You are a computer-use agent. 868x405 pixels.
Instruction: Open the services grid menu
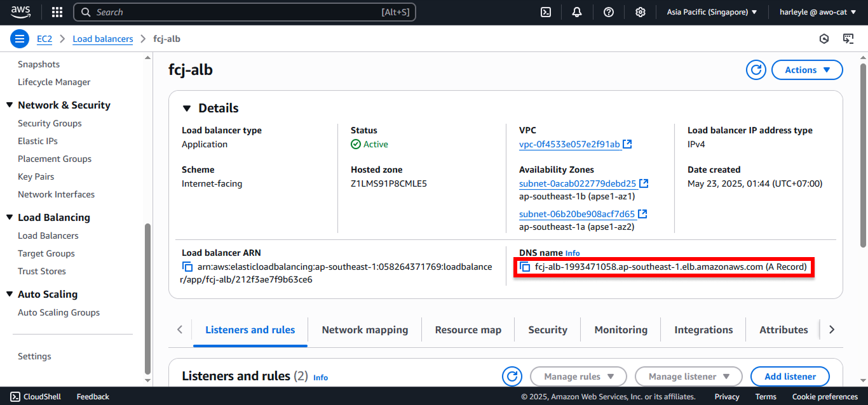pos(57,12)
